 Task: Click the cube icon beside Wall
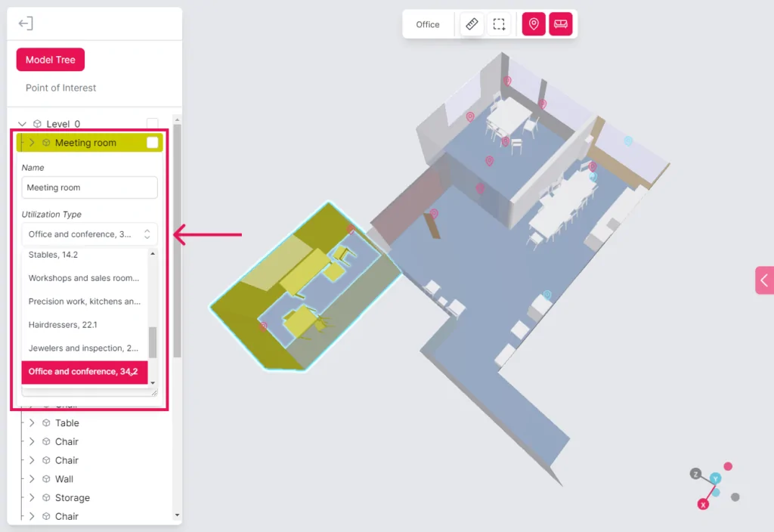pos(46,478)
